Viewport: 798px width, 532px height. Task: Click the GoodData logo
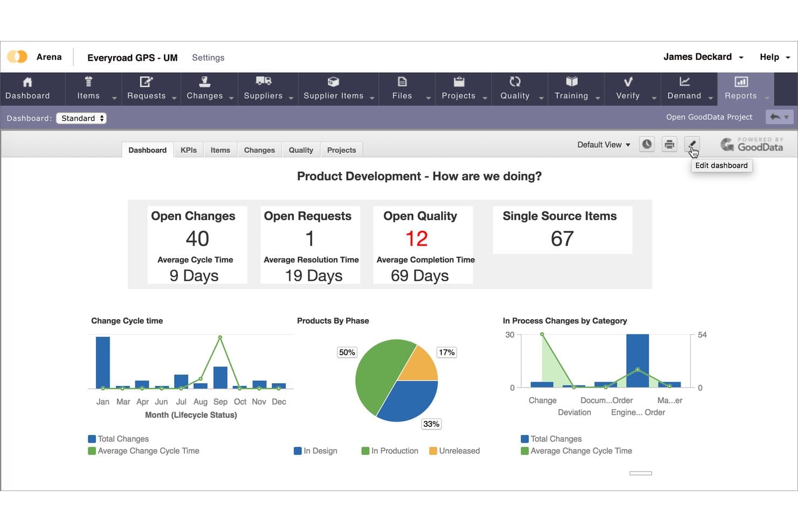pos(752,144)
